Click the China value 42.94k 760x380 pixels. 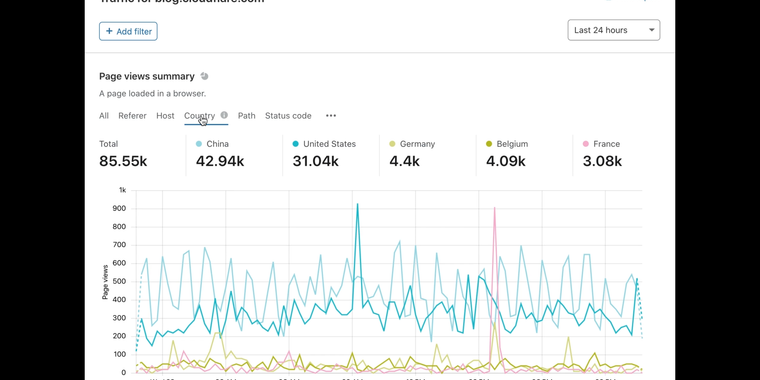[x=220, y=161]
